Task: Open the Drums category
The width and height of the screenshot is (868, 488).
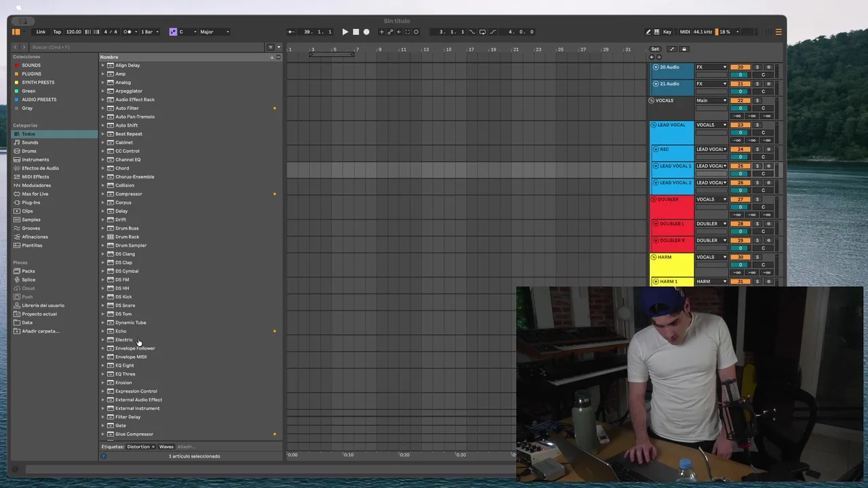Action: pyautogui.click(x=29, y=151)
